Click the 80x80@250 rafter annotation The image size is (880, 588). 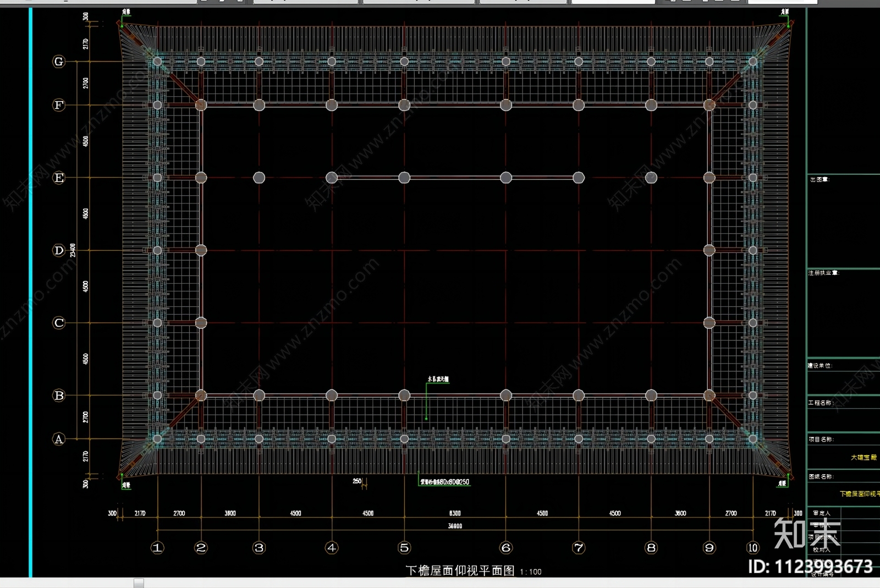coord(445,482)
